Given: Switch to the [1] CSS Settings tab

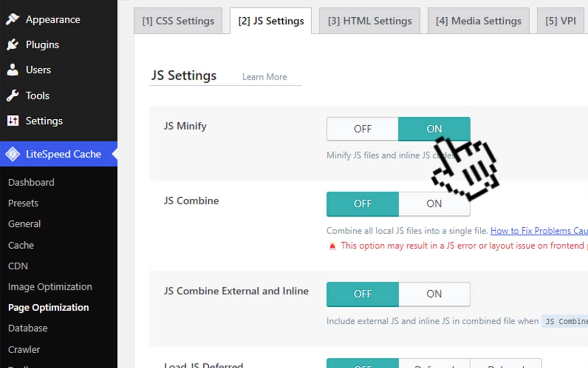Looking at the screenshot, I should [x=178, y=21].
